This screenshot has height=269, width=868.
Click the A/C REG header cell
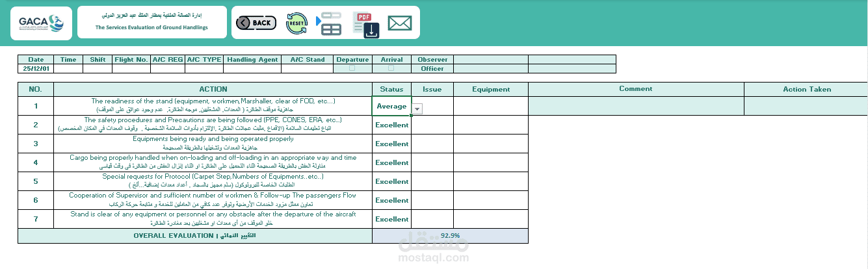168,60
